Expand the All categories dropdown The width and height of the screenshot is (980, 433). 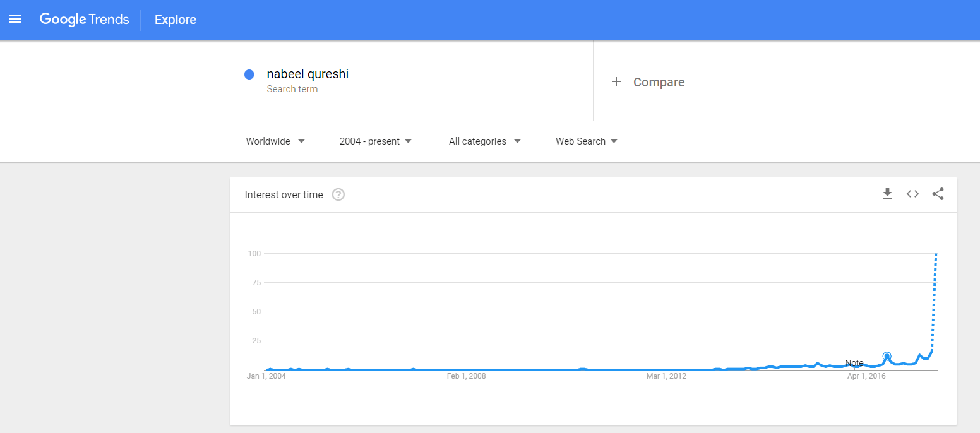click(484, 141)
